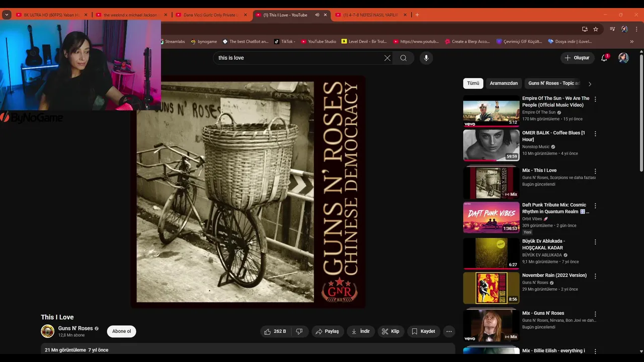Image resolution: width=644 pixels, height=362 pixels.
Task: Open Empire Of The Sun video thumbnail
Action: [491, 111]
